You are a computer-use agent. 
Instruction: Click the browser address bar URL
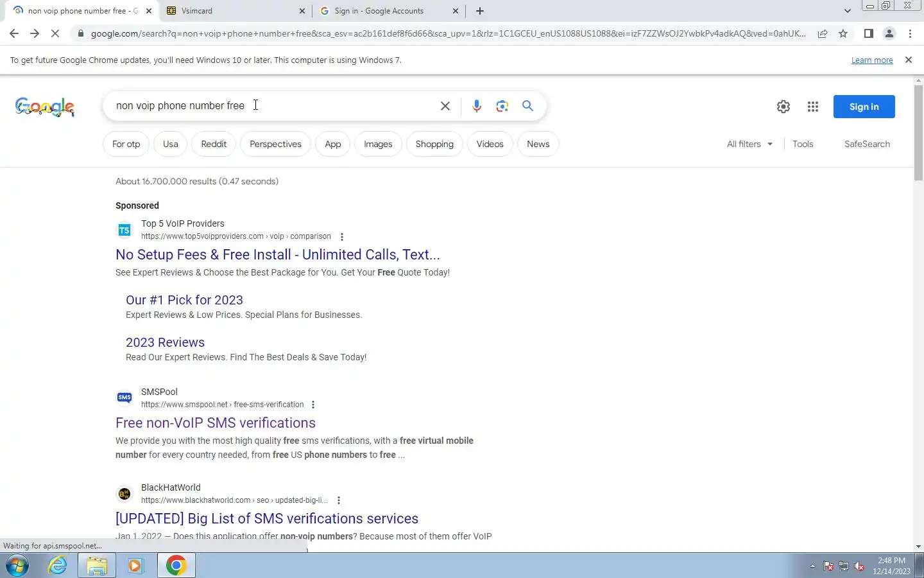click(448, 33)
